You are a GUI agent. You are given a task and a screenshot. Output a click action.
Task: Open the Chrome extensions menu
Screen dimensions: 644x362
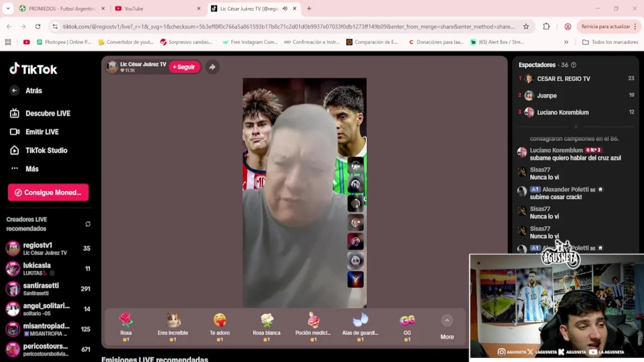coord(546,27)
